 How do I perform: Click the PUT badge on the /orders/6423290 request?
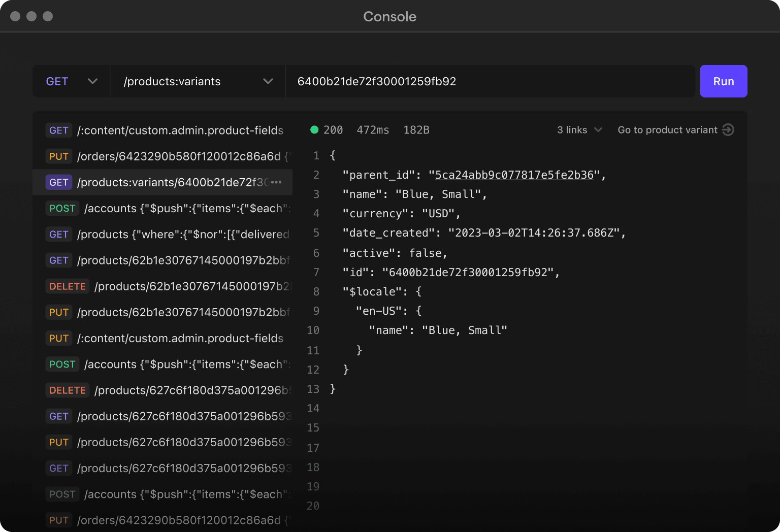58,156
